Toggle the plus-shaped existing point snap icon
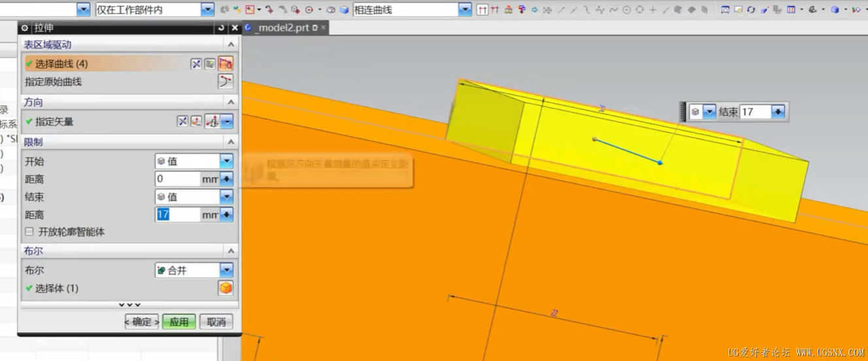This screenshot has width=868, height=361. [x=653, y=10]
